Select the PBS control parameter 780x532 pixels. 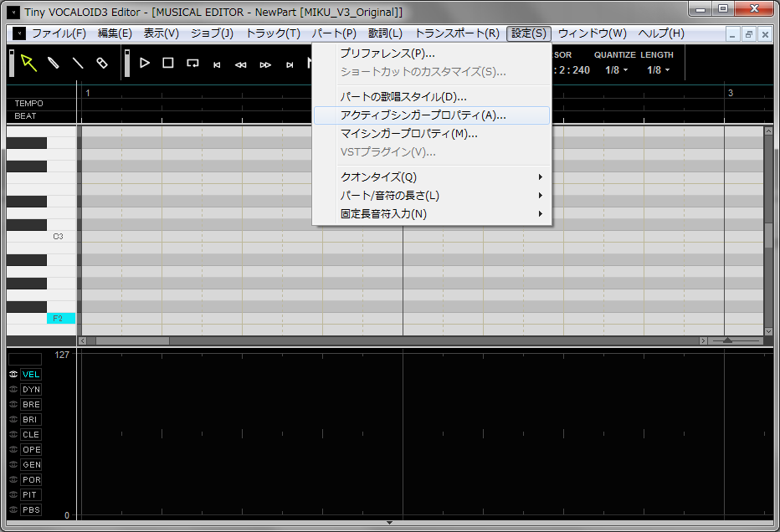pyautogui.click(x=31, y=509)
